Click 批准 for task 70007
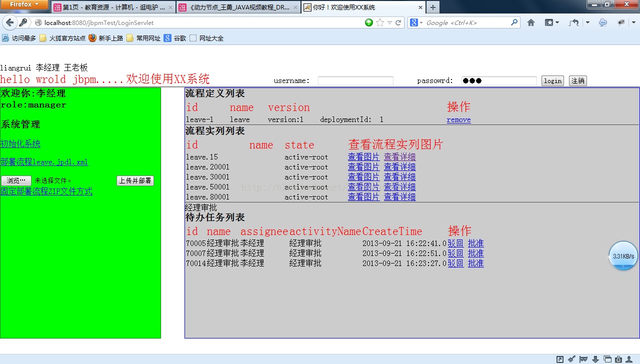Viewport: 640px width, 364px height. (475, 253)
